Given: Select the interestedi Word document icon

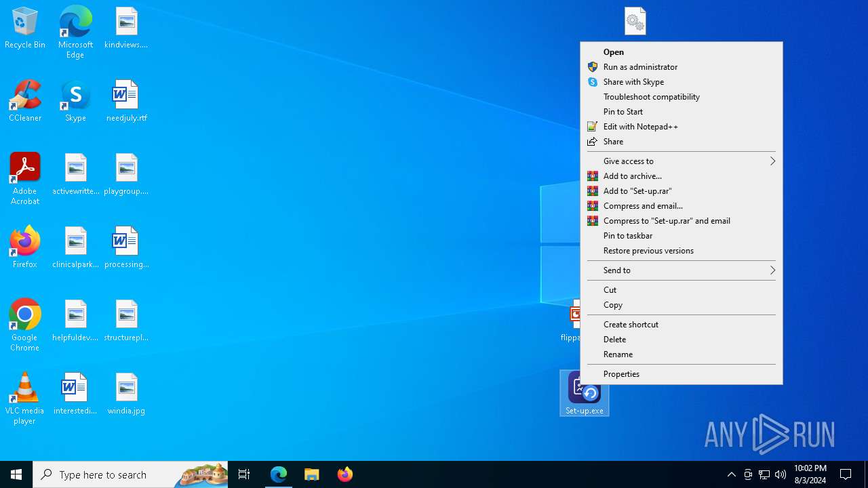Looking at the screenshot, I should coord(75,394).
